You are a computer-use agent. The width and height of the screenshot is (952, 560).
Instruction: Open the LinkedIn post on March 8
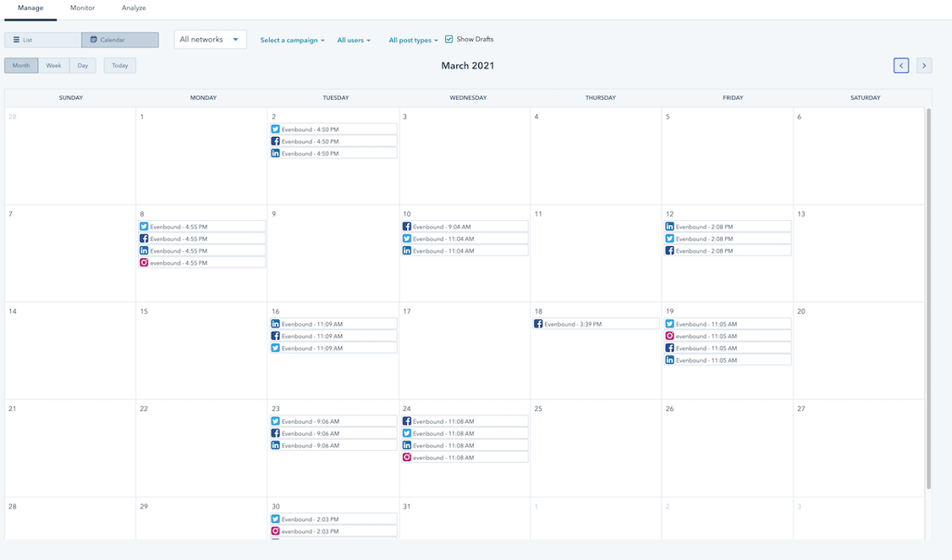coord(201,250)
